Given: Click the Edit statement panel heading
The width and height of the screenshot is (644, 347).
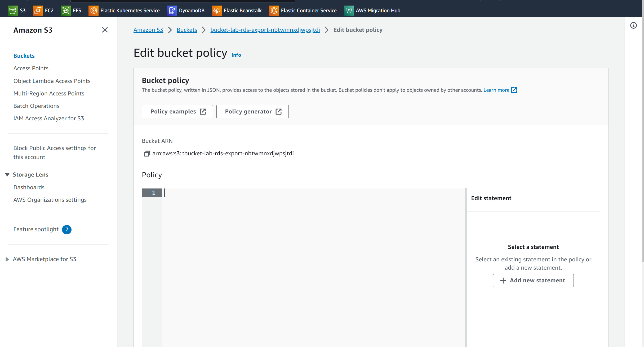Looking at the screenshot, I should pos(491,198).
